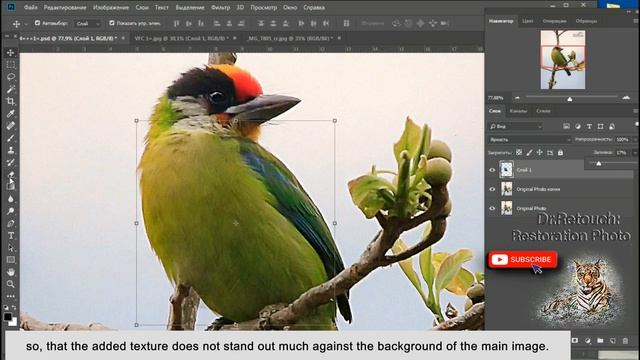Open the Layers panel menu
Screen dimensions: 640x360
[636, 111]
